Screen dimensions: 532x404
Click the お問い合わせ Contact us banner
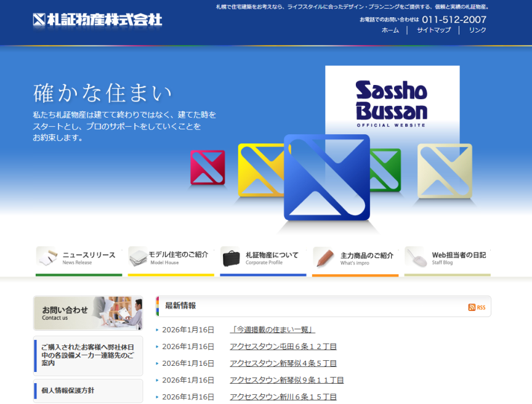[x=88, y=313]
